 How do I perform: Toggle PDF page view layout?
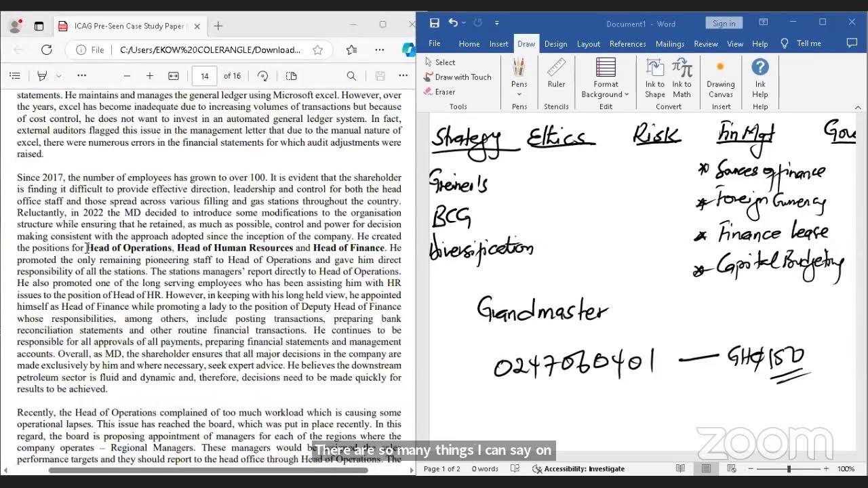coord(292,76)
